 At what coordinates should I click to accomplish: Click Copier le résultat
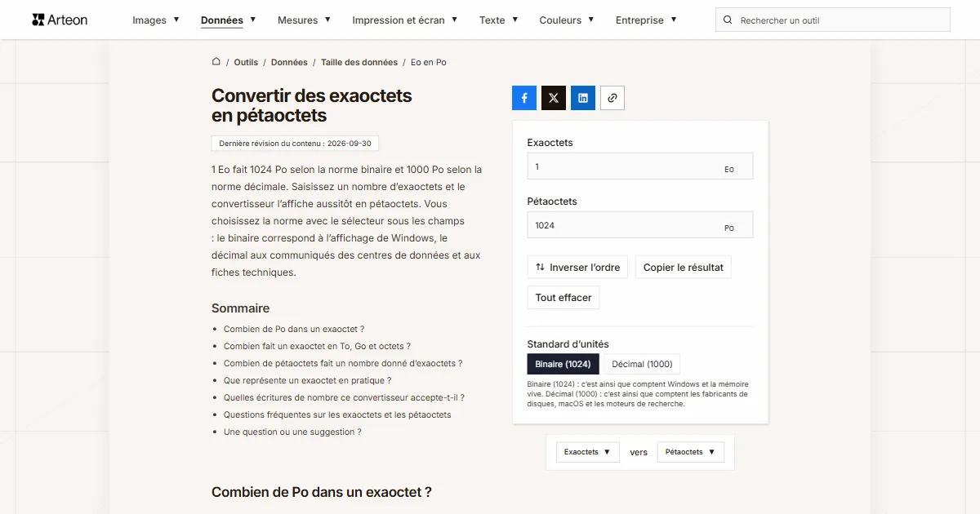[x=684, y=268]
